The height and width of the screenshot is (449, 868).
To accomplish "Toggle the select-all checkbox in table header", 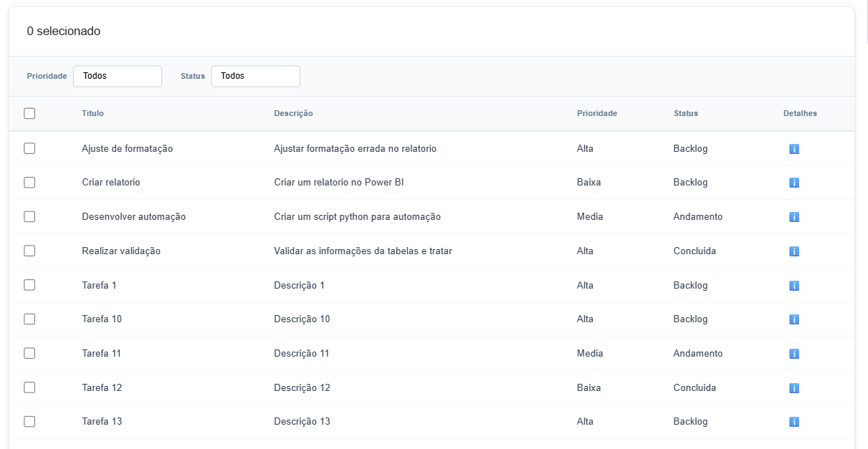I will [x=29, y=113].
